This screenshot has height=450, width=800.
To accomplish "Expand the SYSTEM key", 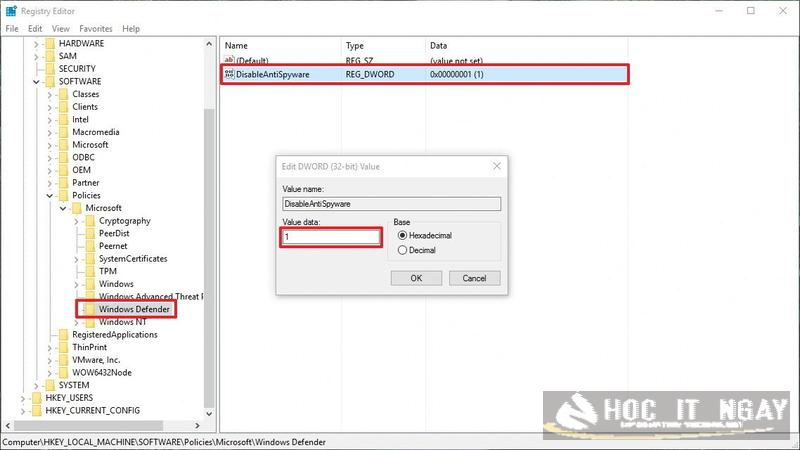I will [36, 386].
